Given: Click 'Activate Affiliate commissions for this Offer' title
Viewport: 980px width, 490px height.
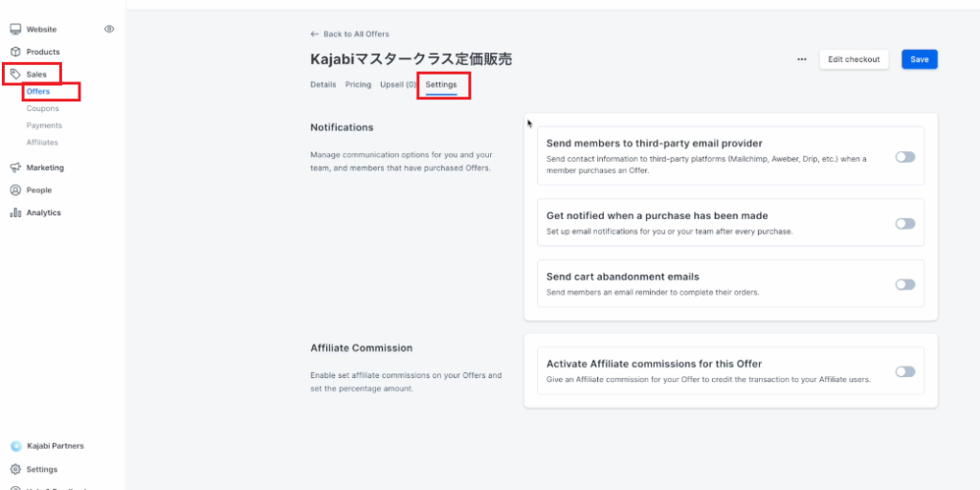Looking at the screenshot, I should pyautogui.click(x=654, y=364).
